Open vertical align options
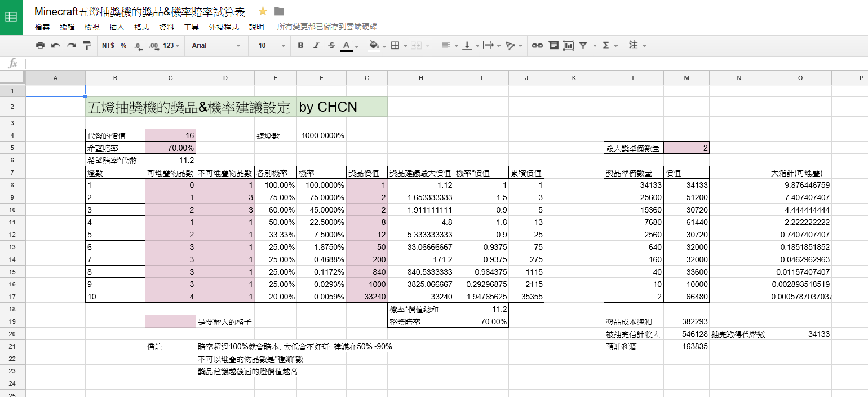The width and height of the screenshot is (868, 397). [x=470, y=46]
